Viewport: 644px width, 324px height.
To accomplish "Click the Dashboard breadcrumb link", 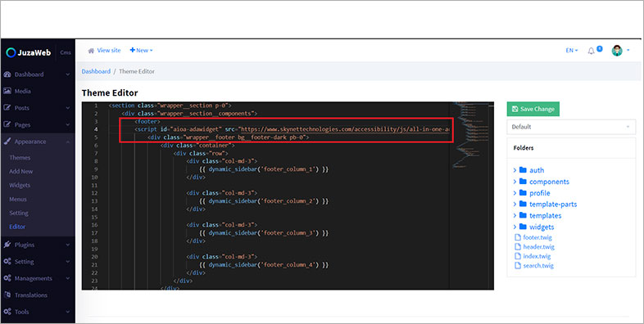I will coord(96,71).
